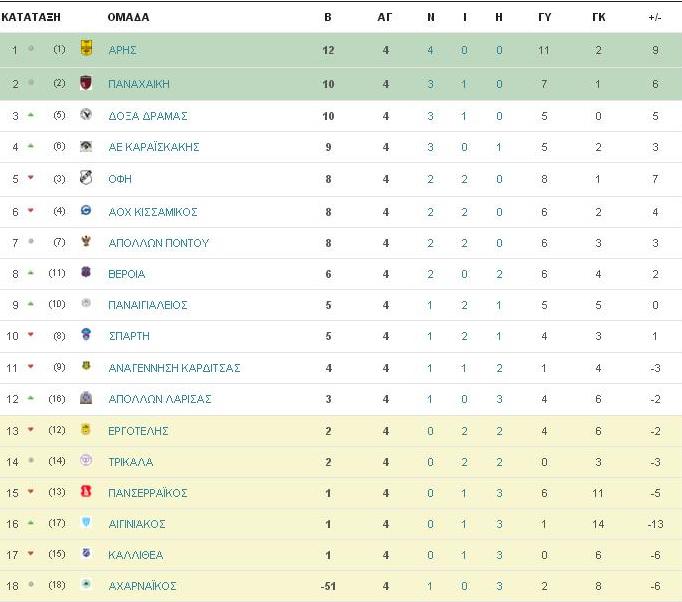Open the ΑΕ ΚΑΡΑΪΣΚΑΚΗΣ team link
This screenshot has height=602, width=682.
click(154, 147)
